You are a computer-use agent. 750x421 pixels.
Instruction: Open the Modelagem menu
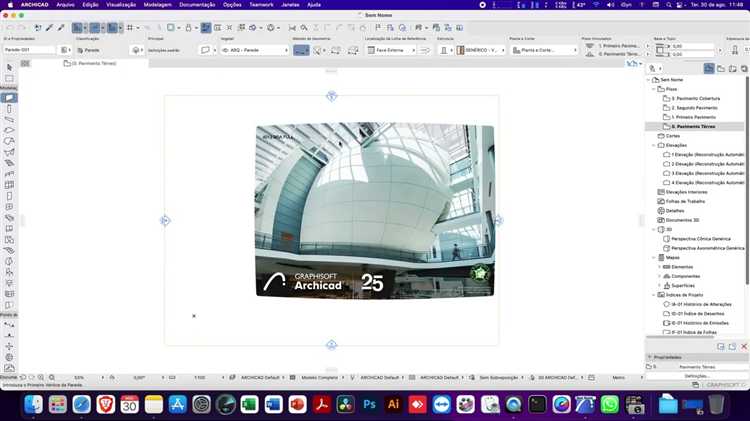[158, 5]
